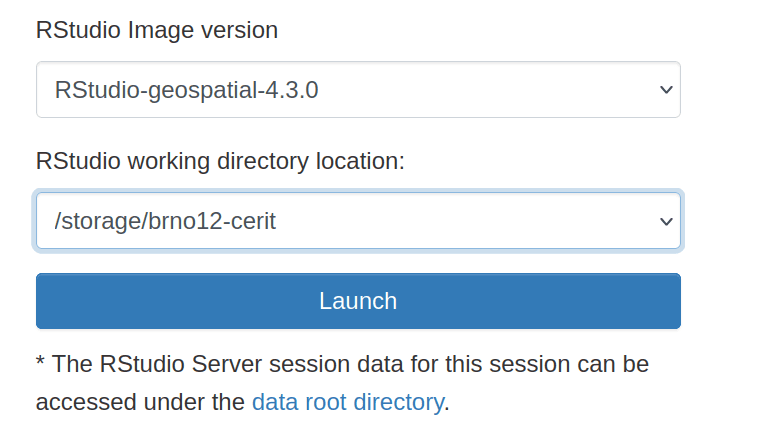The width and height of the screenshot is (763, 443).
Task: Click 'accessed under the' text before the link
Action: [140, 402]
